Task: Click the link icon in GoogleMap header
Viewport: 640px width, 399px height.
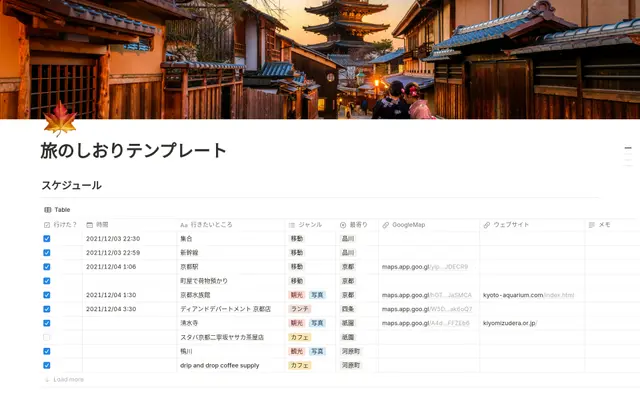Action: 386,225
